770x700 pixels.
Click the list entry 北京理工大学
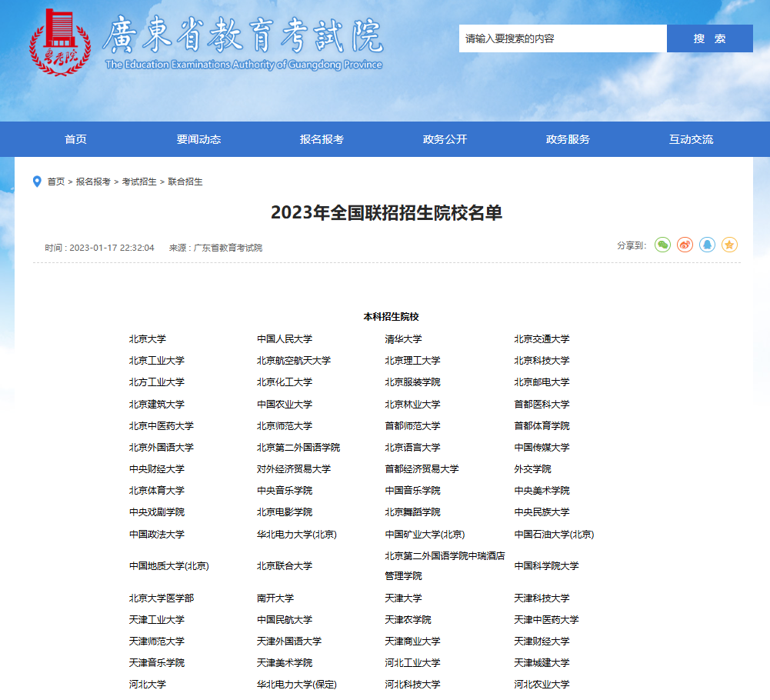click(412, 361)
